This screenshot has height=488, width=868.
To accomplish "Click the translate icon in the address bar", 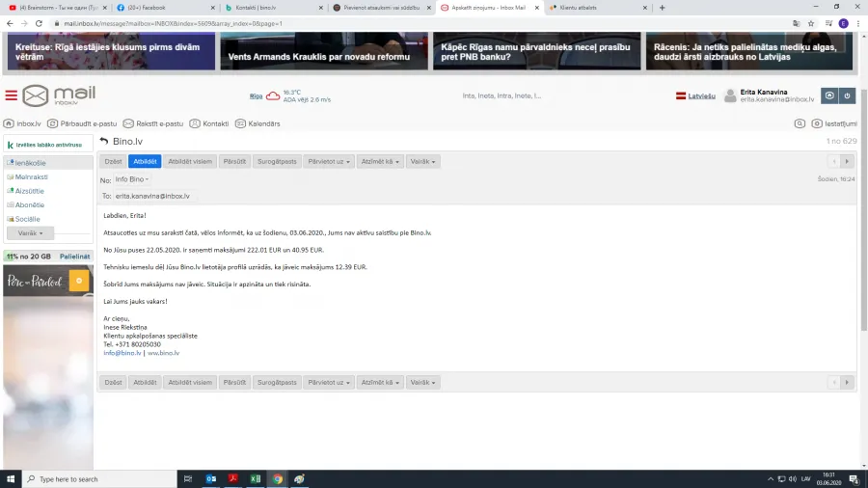I will [796, 23].
